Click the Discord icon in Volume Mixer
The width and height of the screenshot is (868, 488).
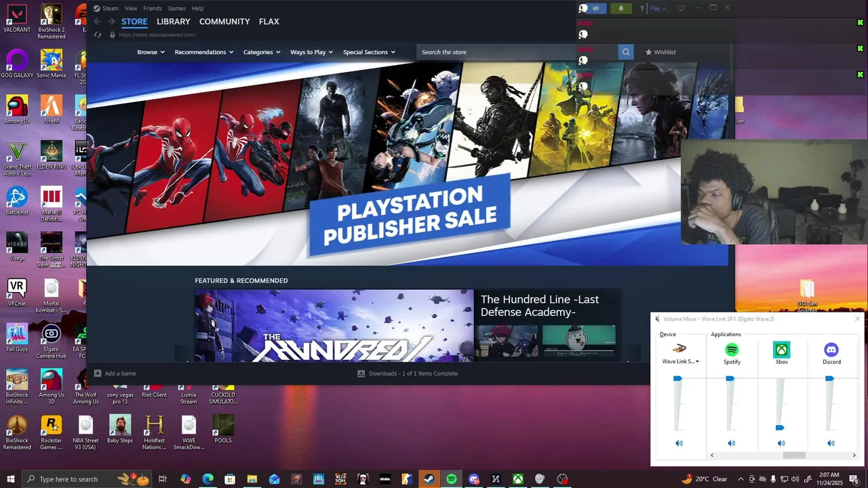(831, 350)
